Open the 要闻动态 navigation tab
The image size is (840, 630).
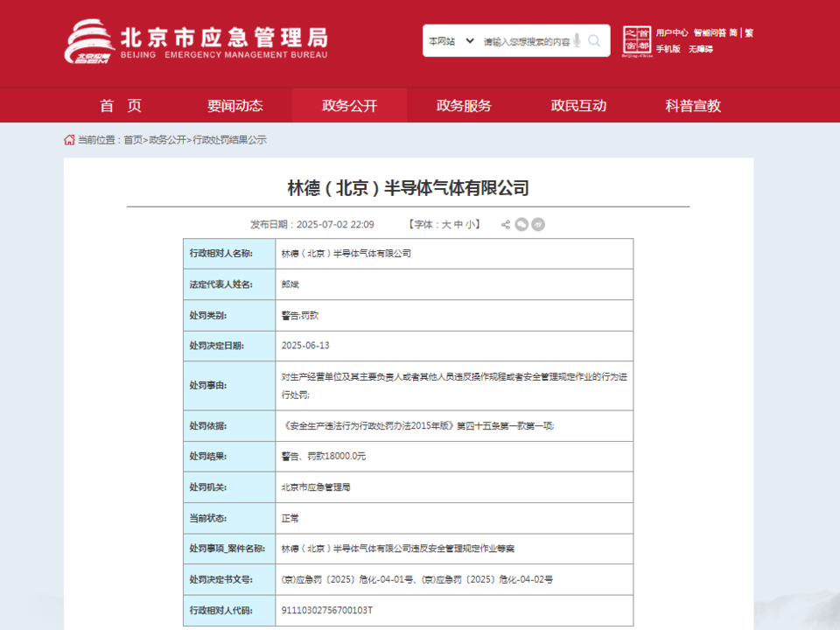coord(235,106)
